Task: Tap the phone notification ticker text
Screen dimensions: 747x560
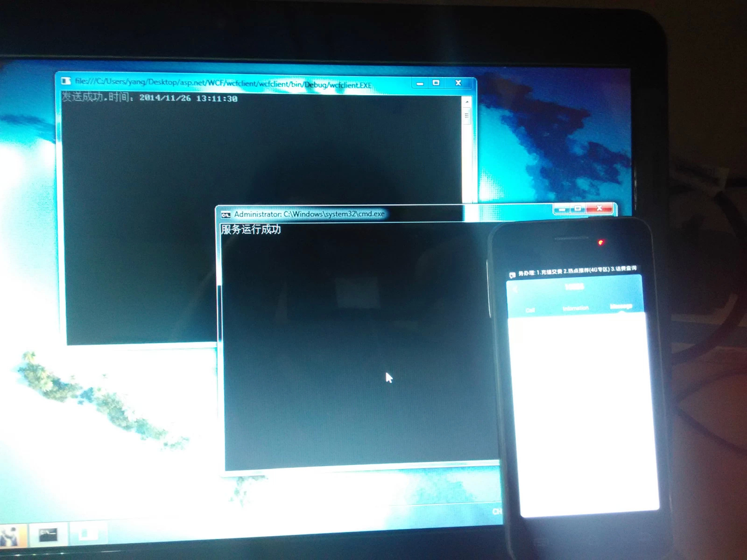Action: coord(578,271)
